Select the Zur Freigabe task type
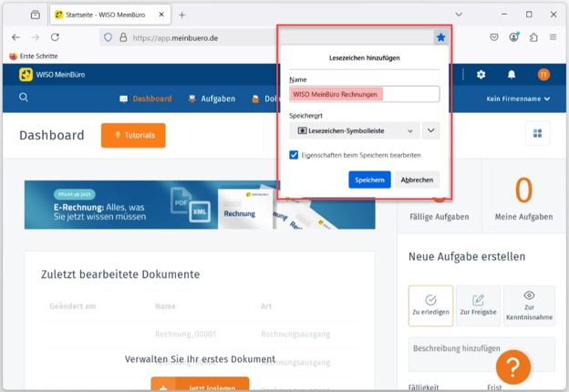The image size is (569, 392). [x=478, y=305]
